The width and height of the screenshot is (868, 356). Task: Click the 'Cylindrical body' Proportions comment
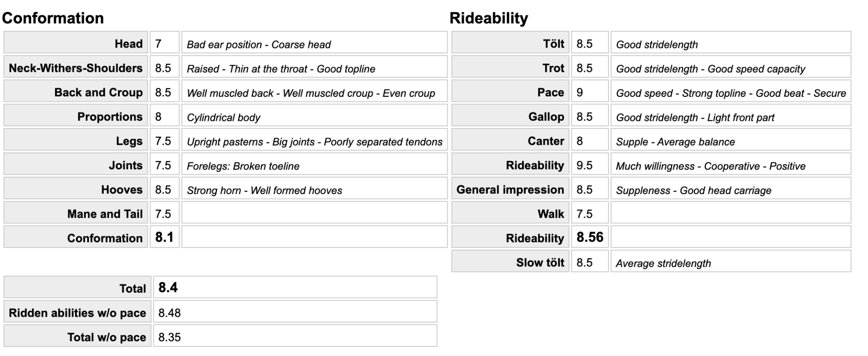click(224, 118)
